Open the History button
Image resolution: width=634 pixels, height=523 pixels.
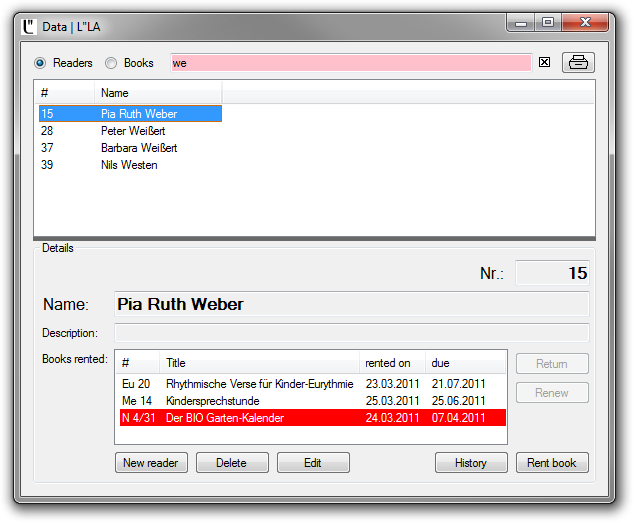470,463
